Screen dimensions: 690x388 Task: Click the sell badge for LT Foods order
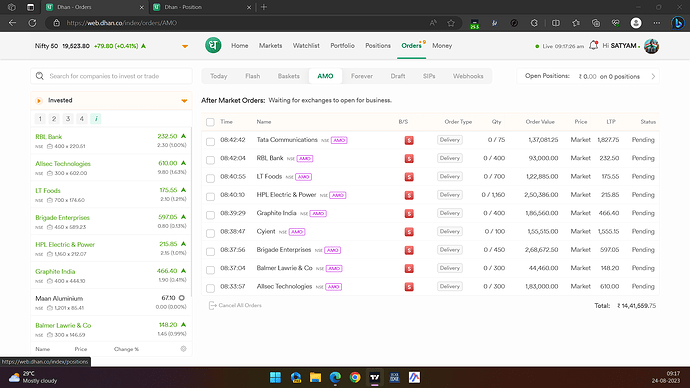(x=409, y=177)
